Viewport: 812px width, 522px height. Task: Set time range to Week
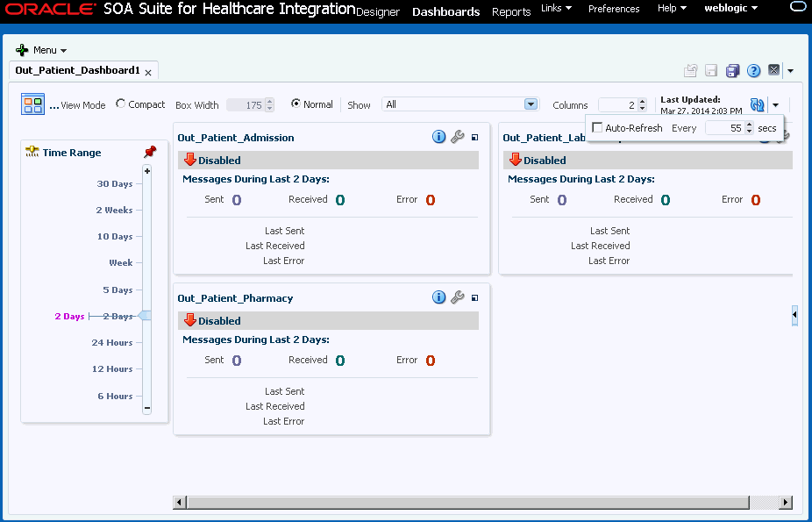tap(121, 262)
